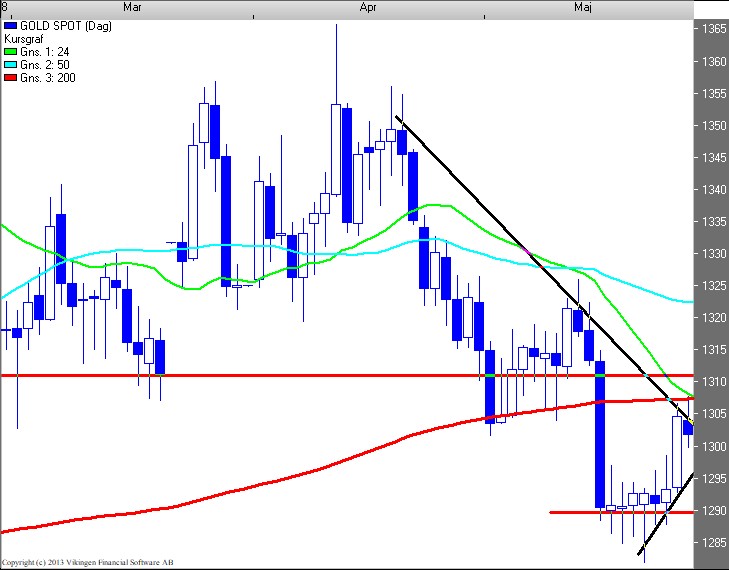Viewport: 729px width, 570px height.
Task: Click the 'Mar' month label on the time axis
Action: (133, 7)
